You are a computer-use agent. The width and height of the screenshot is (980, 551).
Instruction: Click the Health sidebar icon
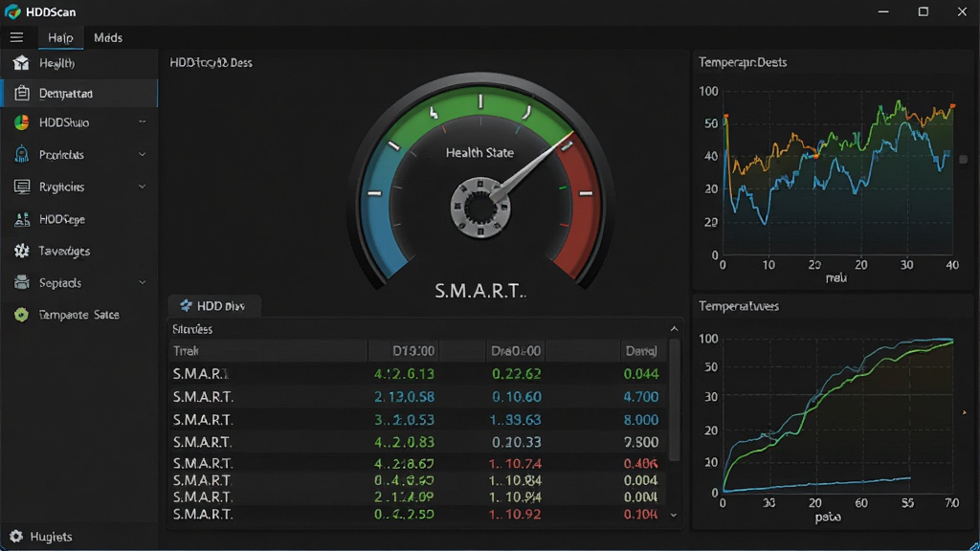[x=21, y=63]
